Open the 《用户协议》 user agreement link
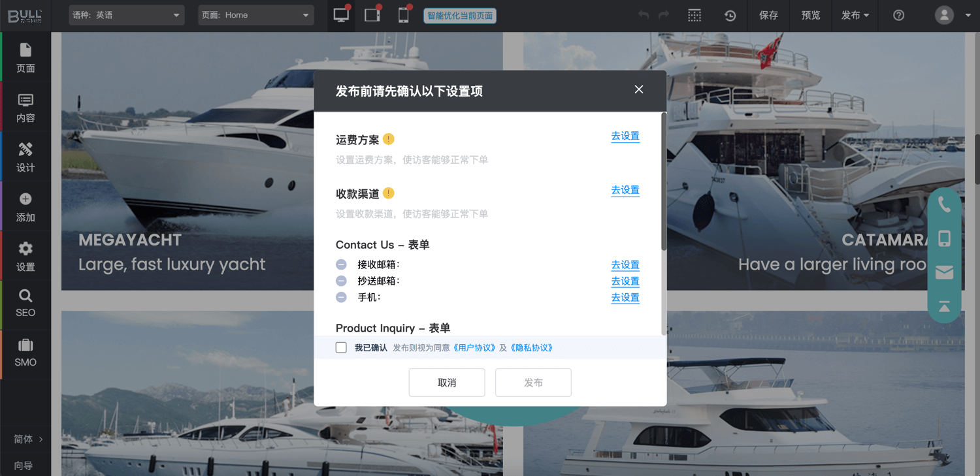The width and height of the screenshot is (980, 476). (x=474, y=348)
